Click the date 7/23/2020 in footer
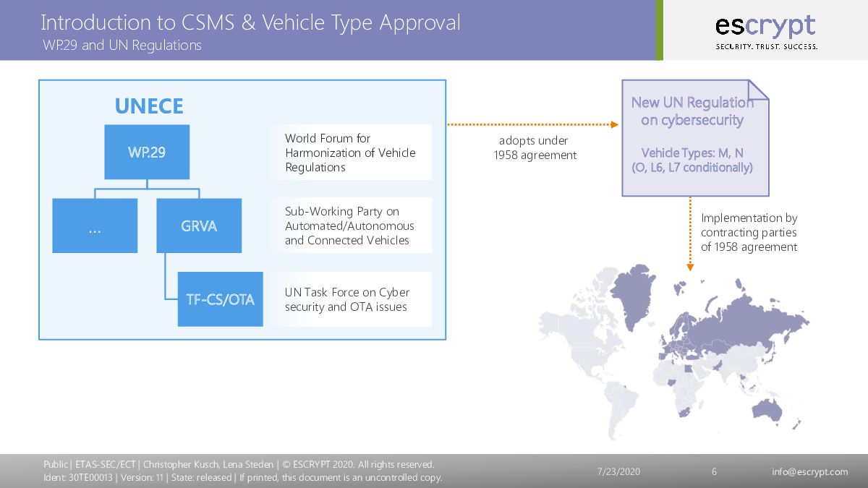This screenshot has height=488, width=868. tap(618, 472)
